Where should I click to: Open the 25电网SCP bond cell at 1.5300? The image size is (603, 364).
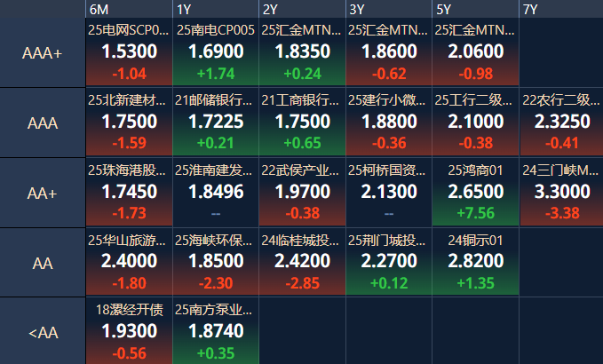coord(129,53)
